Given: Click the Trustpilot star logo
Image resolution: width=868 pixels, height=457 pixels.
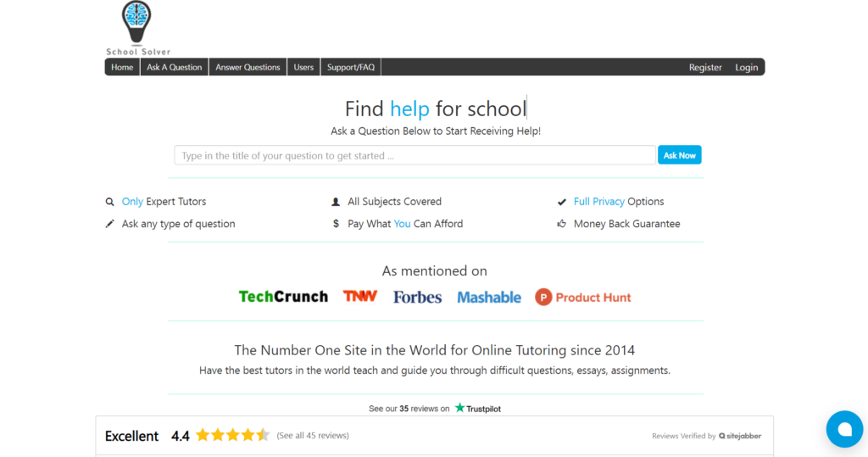Looking at the screenshot, I should (x=459, y=408).
